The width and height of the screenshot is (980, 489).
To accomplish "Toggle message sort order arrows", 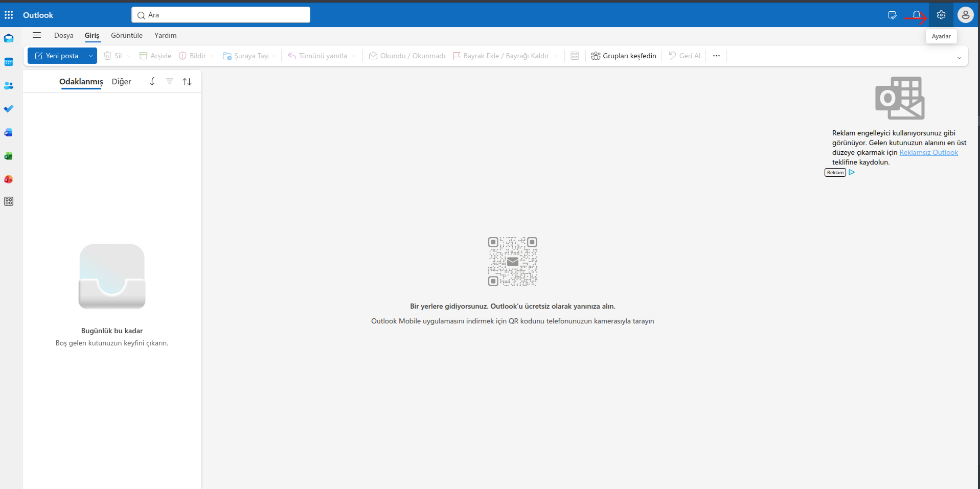I will pos(187,82).
